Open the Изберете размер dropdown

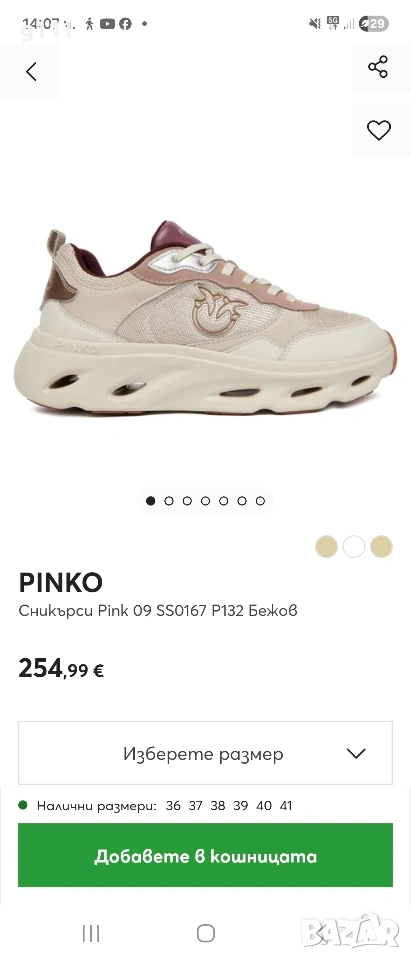point(205,753)
